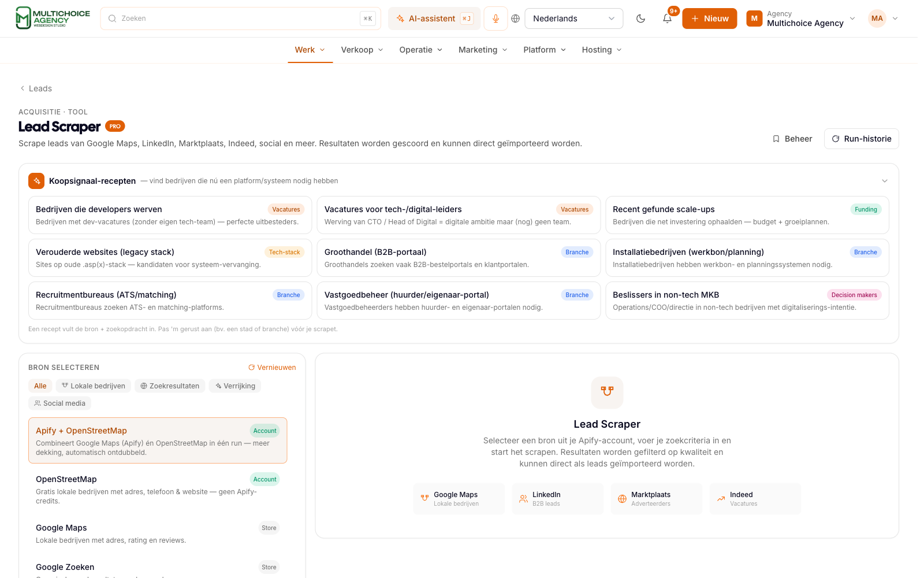Click the LinkedIn B2B leads tile
Viewport: 924px width, 578px height.
557,499
